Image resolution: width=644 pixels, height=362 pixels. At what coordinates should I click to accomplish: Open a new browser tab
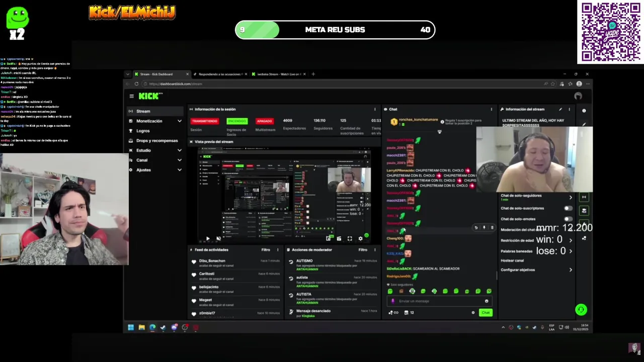pos(313,74)
